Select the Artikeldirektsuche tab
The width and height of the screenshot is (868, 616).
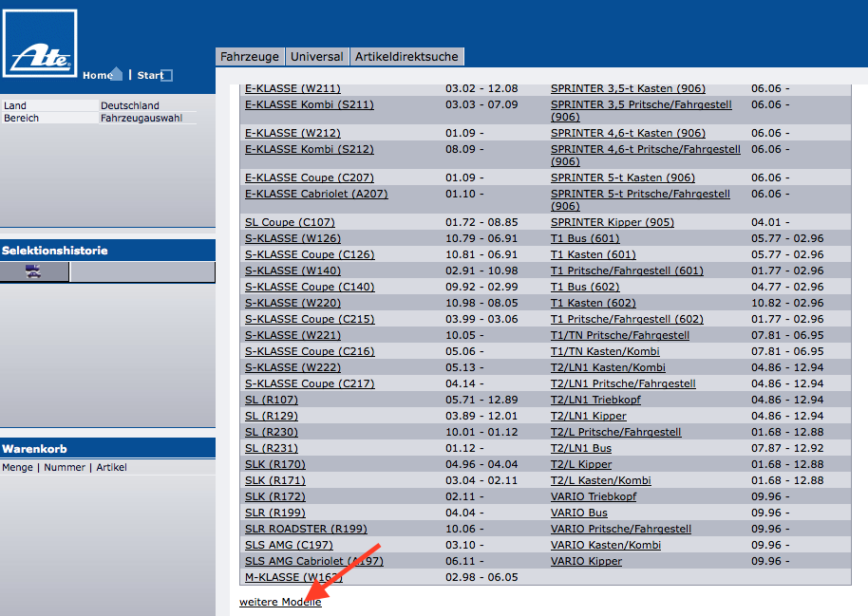pyautogui.click(x=406, y=57)
